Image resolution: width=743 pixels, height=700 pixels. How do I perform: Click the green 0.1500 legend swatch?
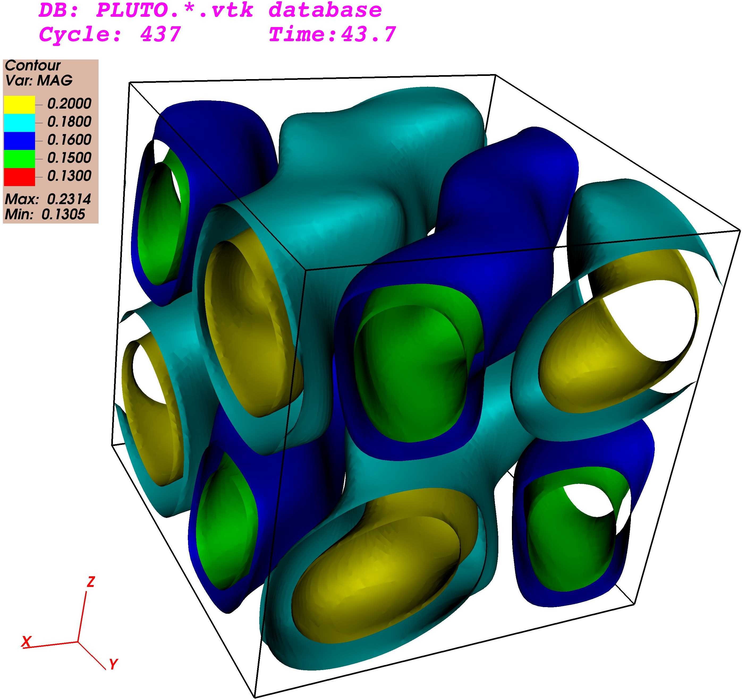(x=19, y=159)
